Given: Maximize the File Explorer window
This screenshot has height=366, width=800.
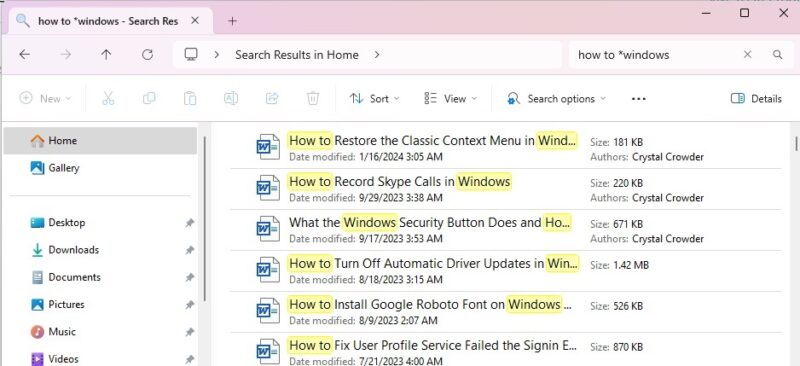Looking at the screenshot, I should pyautogui.click(x=744, y=13).
